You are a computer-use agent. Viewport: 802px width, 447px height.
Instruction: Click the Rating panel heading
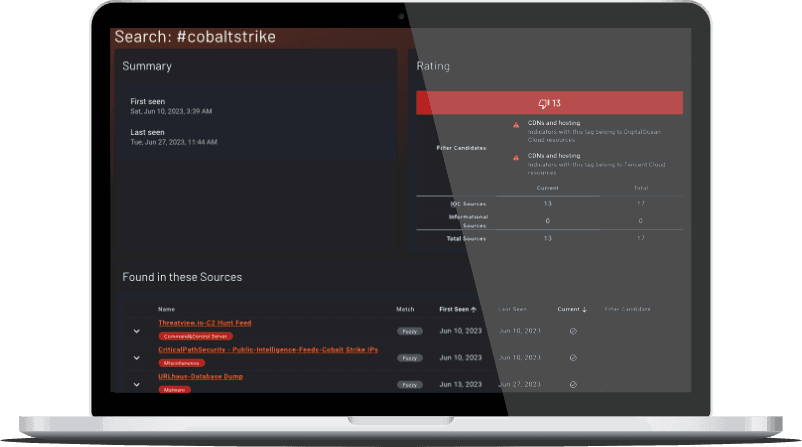[x=433, y=66]
